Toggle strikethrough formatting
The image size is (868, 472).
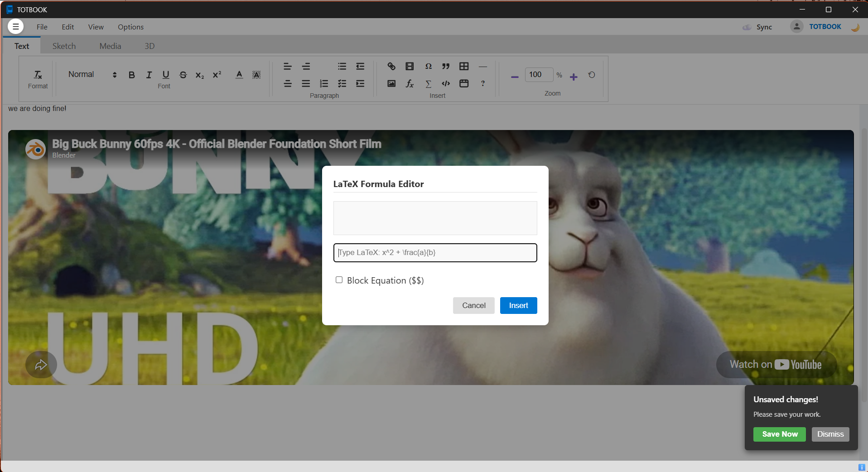pos(183,75)
